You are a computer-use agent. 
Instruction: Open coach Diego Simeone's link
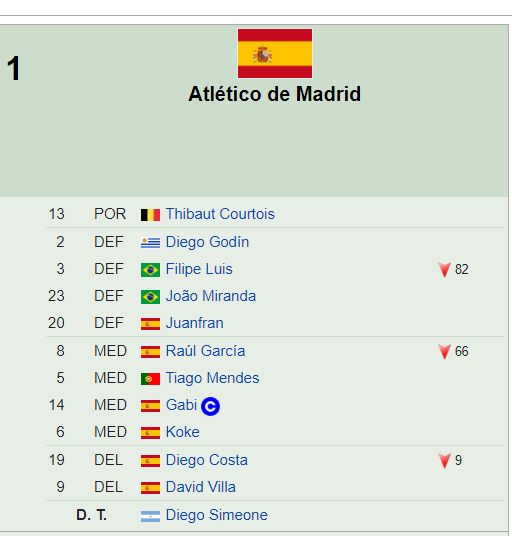(x=217, y=515)
